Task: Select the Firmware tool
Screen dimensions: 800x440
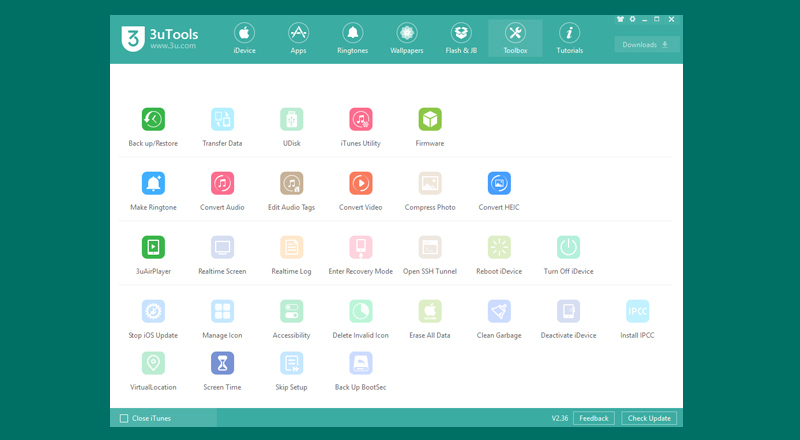Action: (430, 120)
